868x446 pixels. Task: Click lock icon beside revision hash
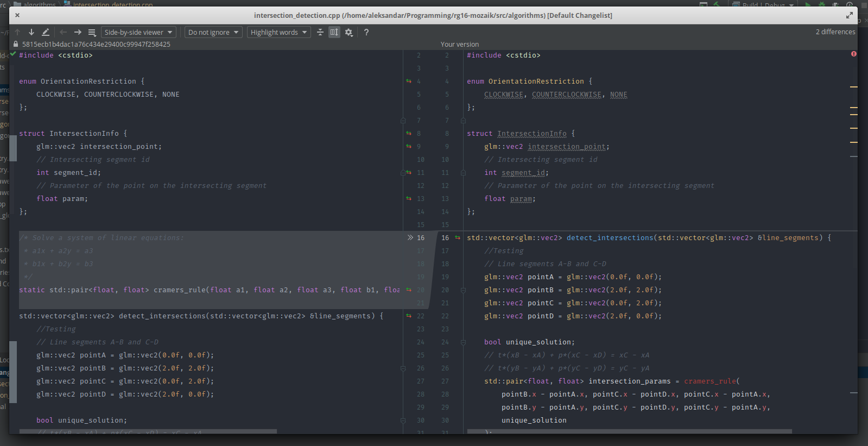click(16, 45)
